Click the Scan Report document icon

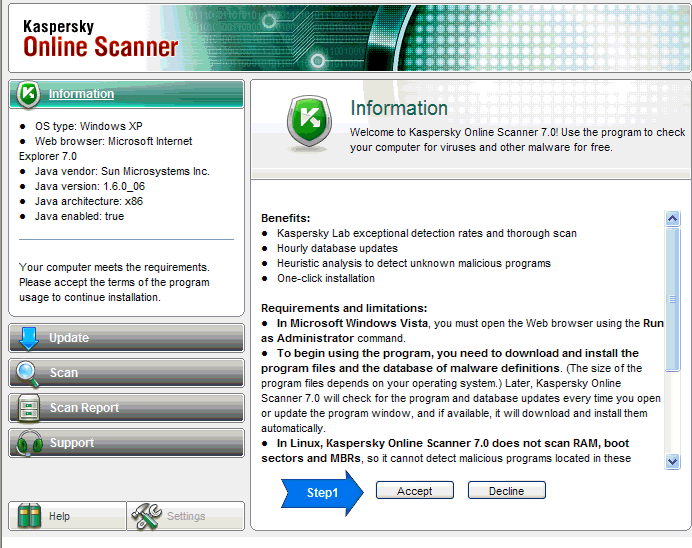pyautogui.click(x=28, y=408)
